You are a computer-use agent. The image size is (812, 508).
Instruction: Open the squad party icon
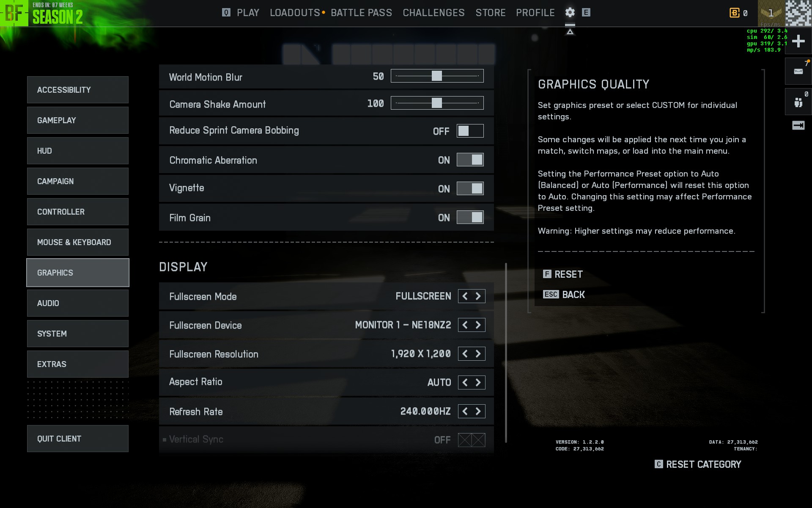point(798,102)
